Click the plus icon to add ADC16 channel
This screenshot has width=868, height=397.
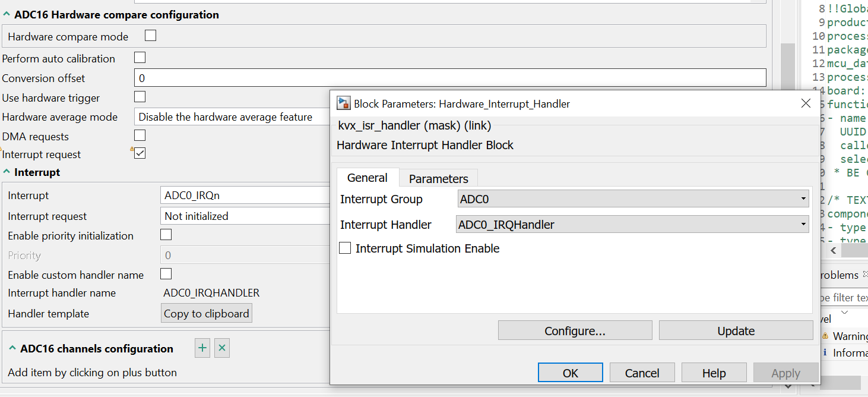202,348
